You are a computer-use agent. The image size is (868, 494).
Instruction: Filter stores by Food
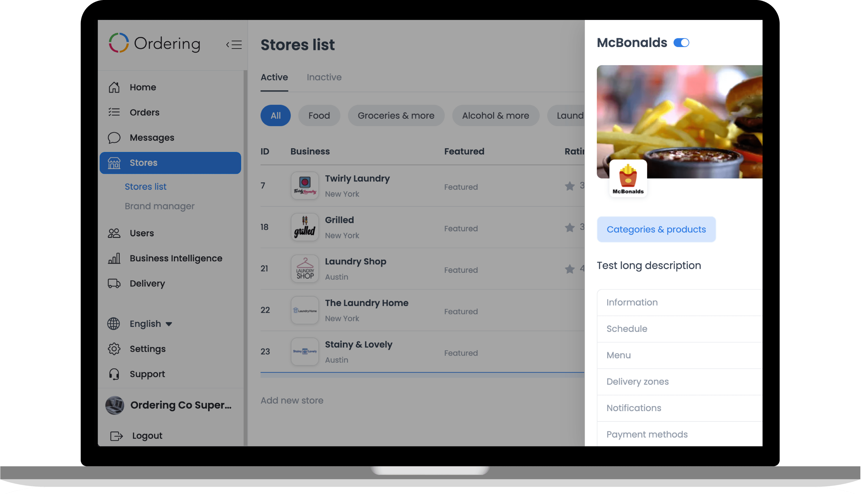click(x=319, y=115)
